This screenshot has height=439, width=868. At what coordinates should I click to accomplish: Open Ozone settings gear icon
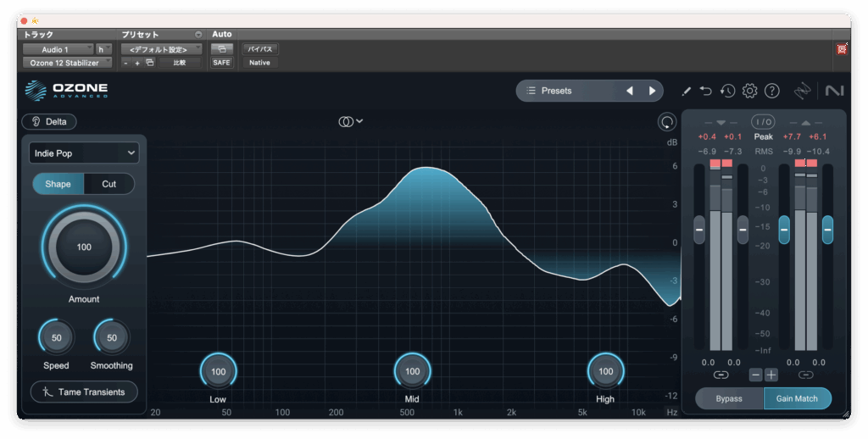coord(749,91)
